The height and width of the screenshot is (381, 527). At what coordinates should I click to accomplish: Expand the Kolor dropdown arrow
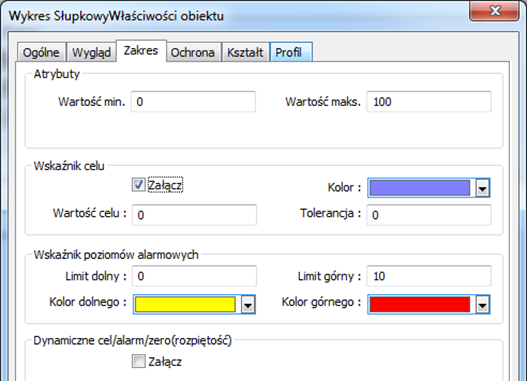(x=482, y=188)
